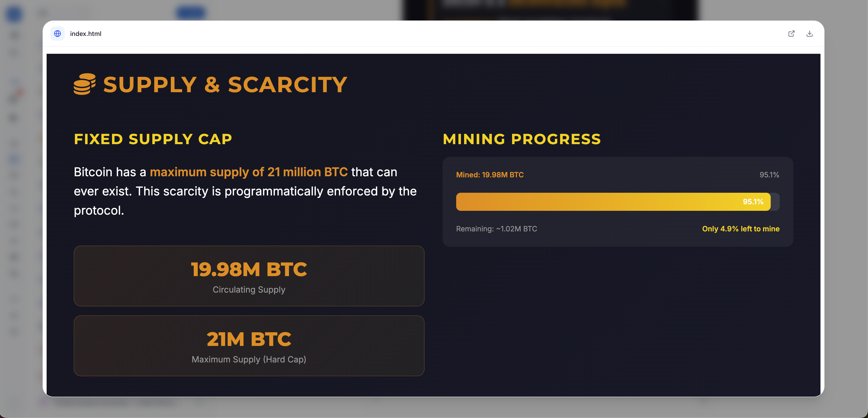Image resolution: width=868 pixels, height=418 pixels.
Task: Click the orange mining progress bar
Action: 613,202
